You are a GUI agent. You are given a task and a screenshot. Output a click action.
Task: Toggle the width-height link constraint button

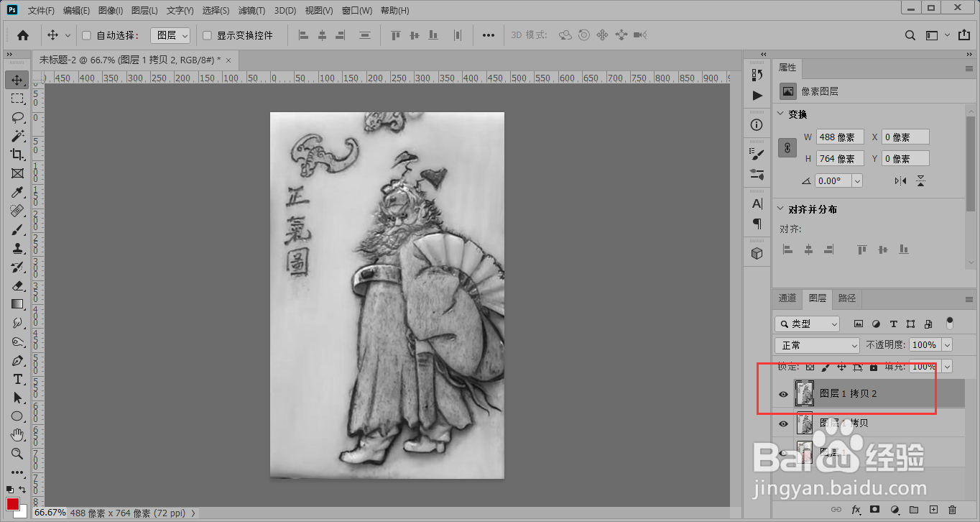coord(788,148)
